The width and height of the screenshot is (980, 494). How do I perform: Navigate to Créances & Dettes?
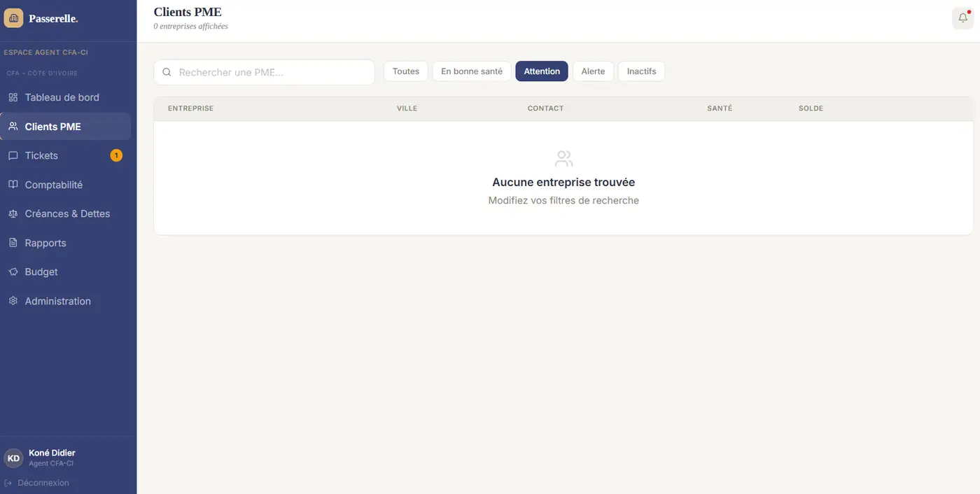pos(66,213)
